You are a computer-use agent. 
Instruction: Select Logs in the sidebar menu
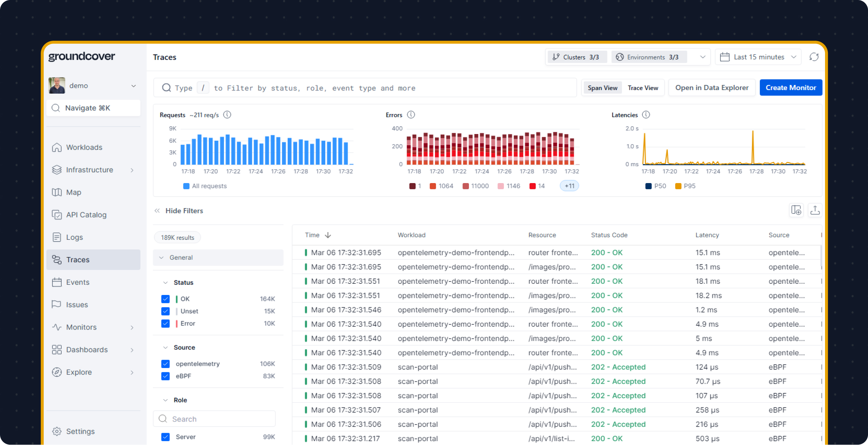(74, 237)
